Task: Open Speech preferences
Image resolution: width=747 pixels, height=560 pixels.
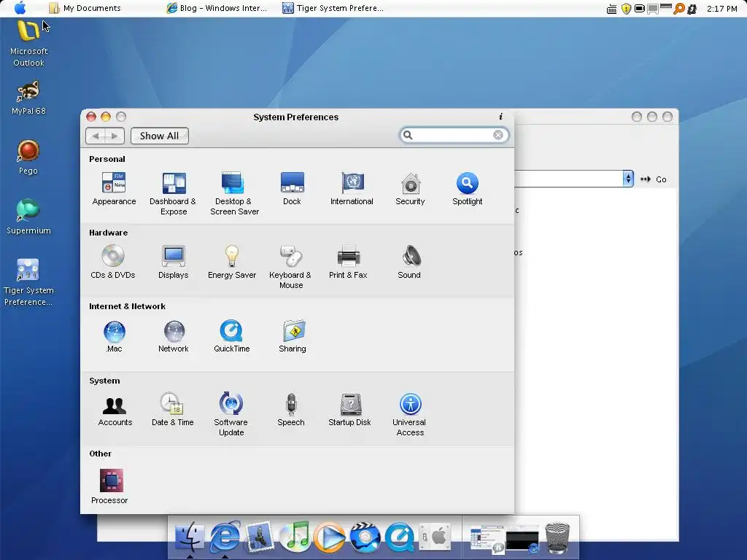Action: (291, 410)
